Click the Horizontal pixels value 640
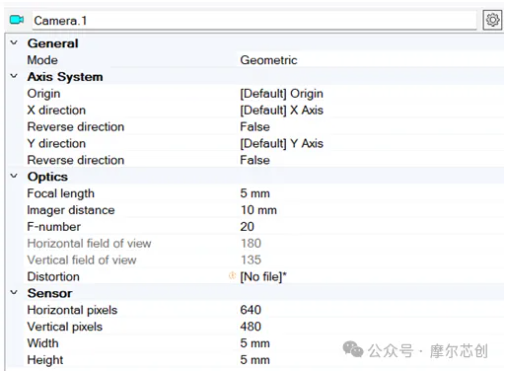 [x=251, y=310]
